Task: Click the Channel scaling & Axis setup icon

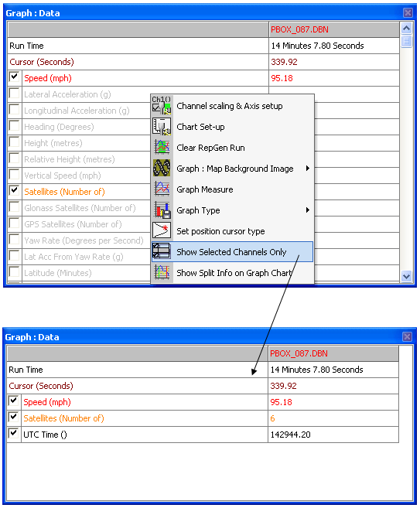Action: [x=162, y=106]
